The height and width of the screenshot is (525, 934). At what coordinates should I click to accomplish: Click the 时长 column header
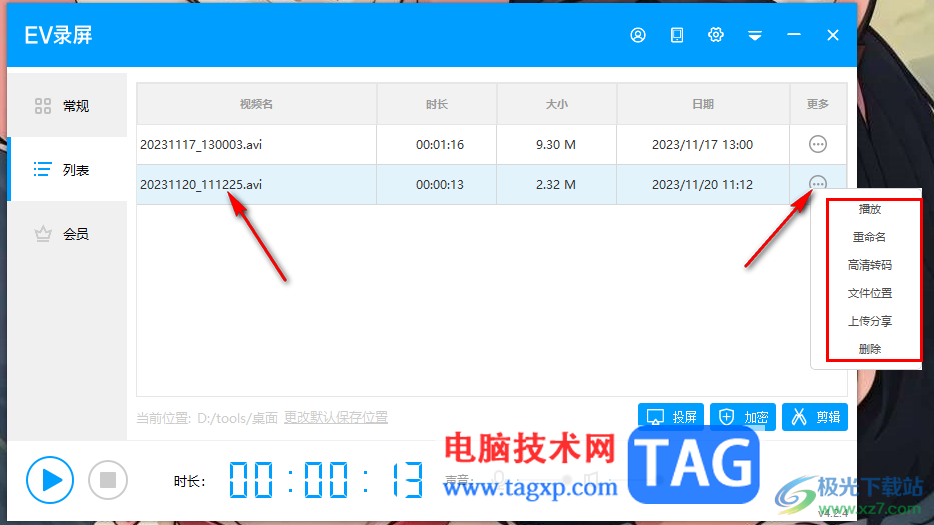[x=437, y=104]
